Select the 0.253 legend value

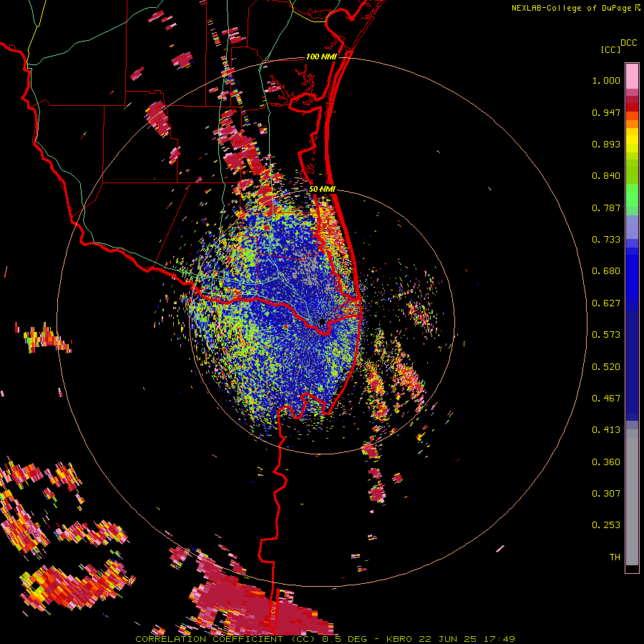point(606,525)
